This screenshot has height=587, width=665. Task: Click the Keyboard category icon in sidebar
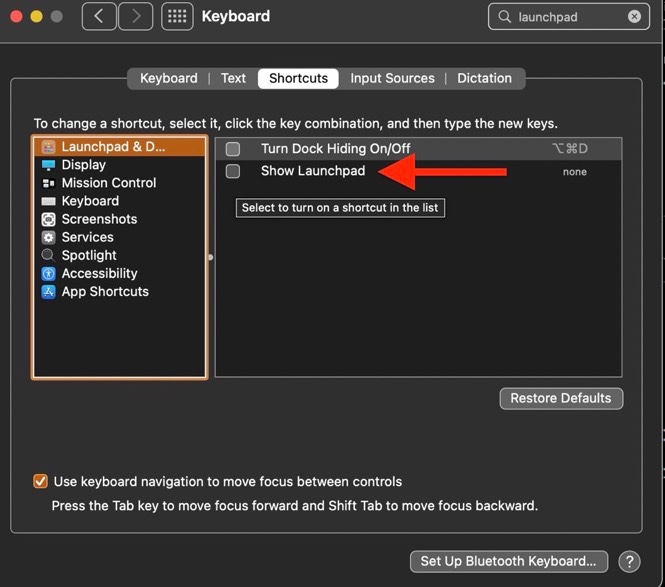[48, 201]
